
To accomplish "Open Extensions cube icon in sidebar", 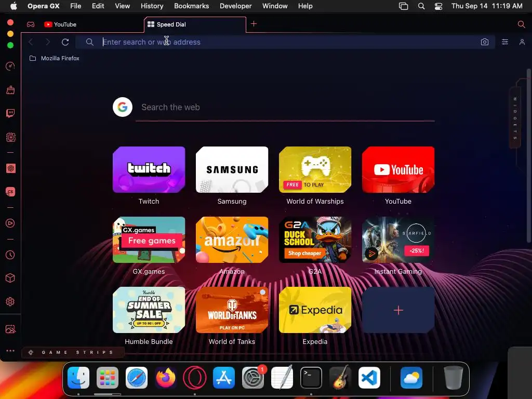I will tap(10, 278).
